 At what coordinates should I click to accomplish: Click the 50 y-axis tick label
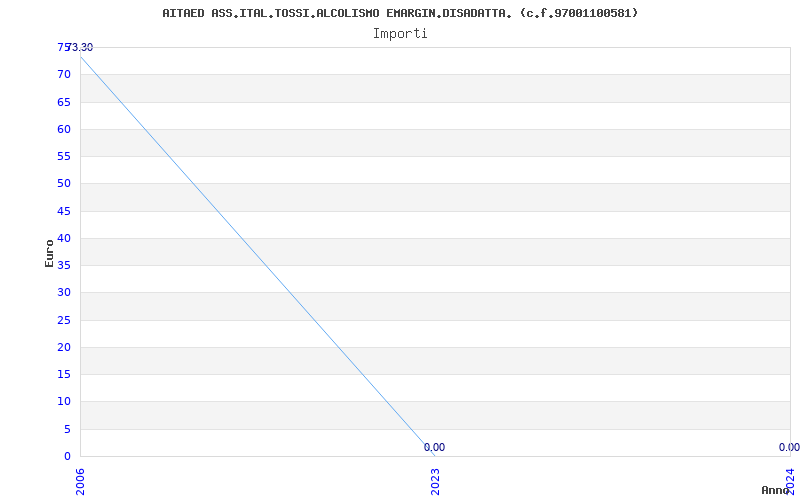64,183
